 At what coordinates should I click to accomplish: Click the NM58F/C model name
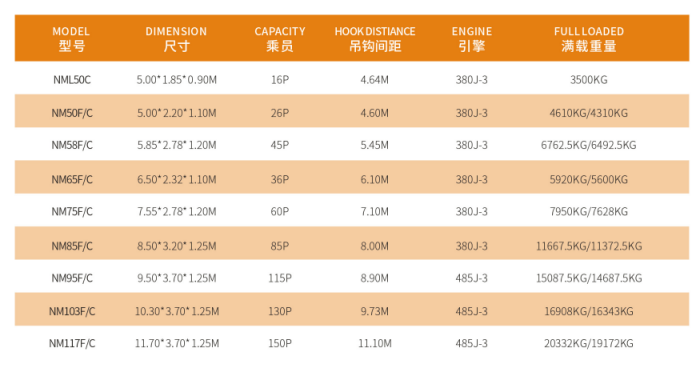[72, 145]
